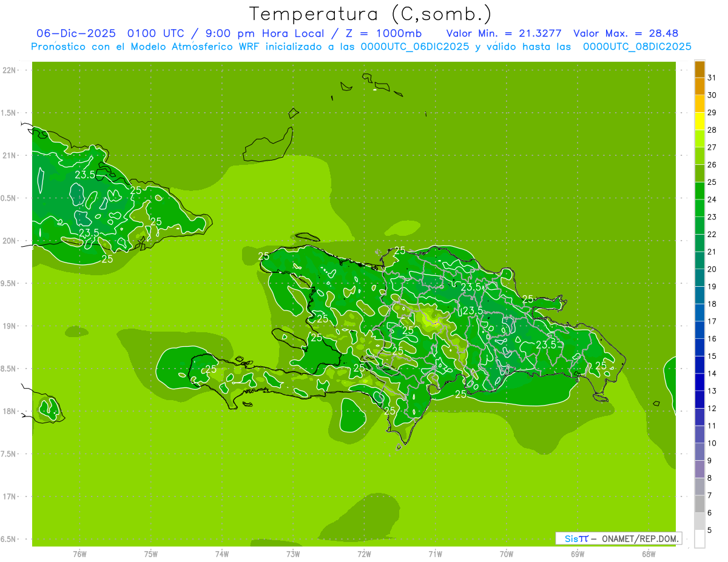Select the '73W' longitude axis label
The width and height of the screenshot is (728, 562).
[293, 554]
